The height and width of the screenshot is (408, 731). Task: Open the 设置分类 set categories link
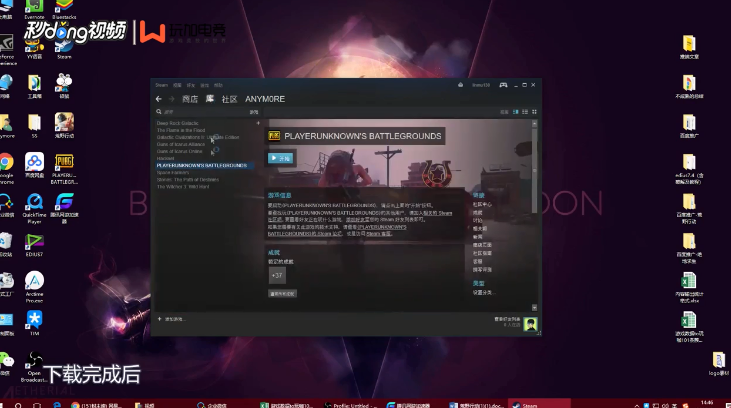[x=483, y=292]
